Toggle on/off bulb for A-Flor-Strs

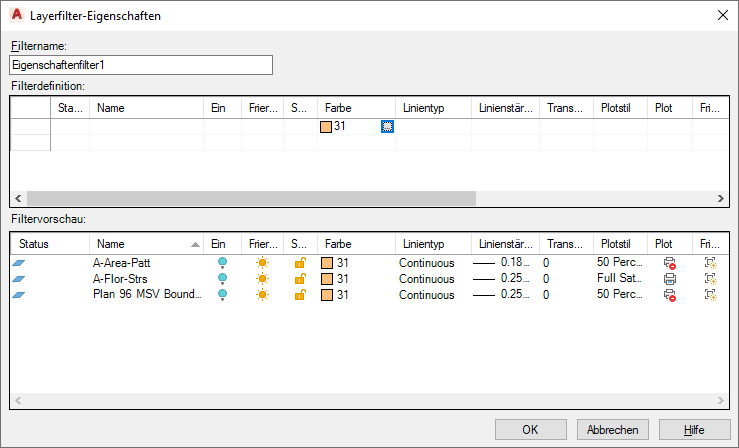tap(222, 279)
